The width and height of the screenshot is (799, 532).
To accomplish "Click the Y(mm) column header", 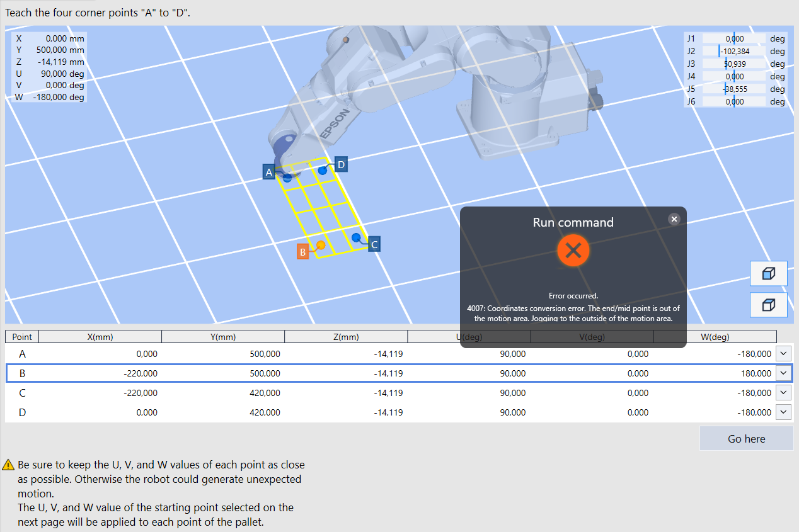I will [223, 337].
